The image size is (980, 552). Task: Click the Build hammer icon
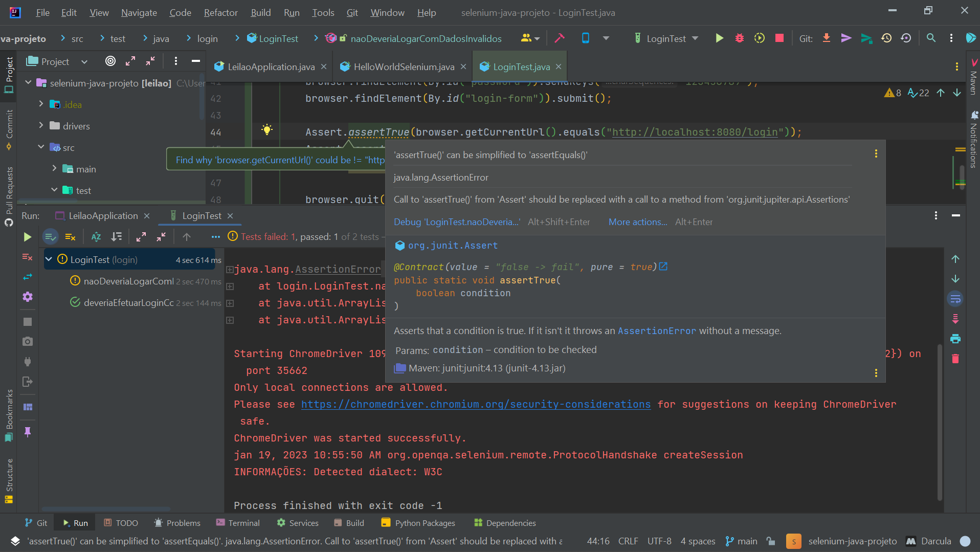point(560,38)
